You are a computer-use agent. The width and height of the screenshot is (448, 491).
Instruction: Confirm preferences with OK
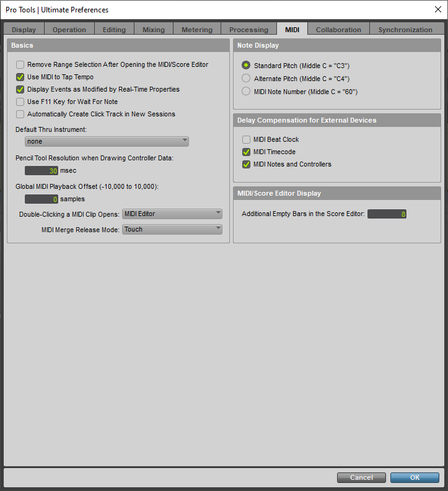point(415,477)
